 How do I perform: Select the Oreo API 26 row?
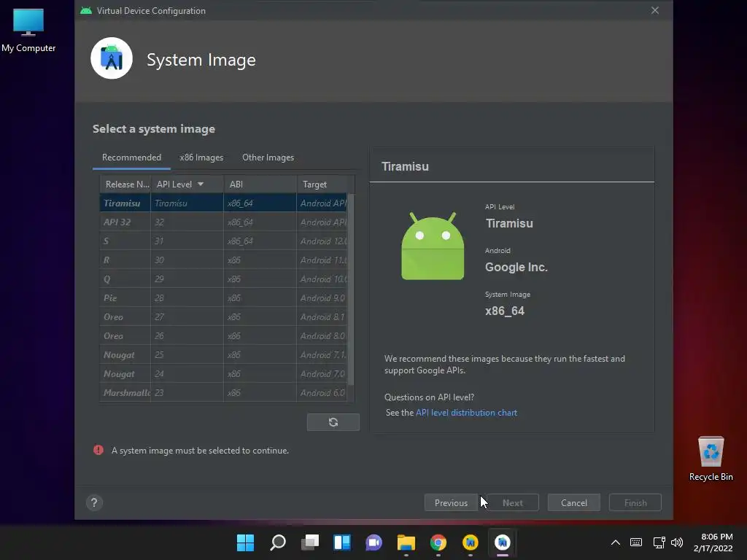click(x=223, y=336)
